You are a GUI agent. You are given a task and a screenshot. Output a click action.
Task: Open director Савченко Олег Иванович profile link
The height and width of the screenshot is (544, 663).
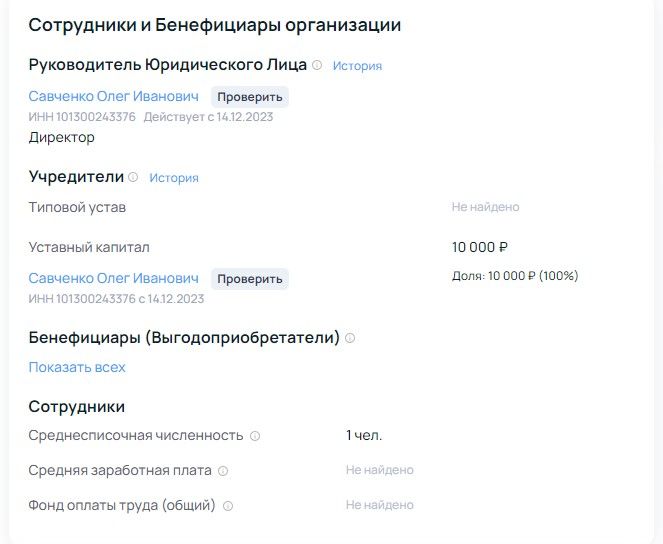click(x=113, y=96)
